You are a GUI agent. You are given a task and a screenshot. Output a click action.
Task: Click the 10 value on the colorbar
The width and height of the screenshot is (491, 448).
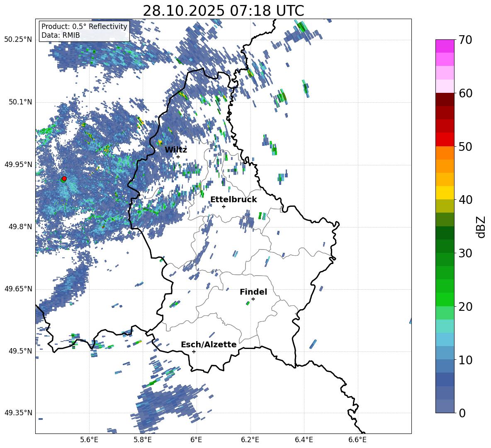[x=465, y=360]
